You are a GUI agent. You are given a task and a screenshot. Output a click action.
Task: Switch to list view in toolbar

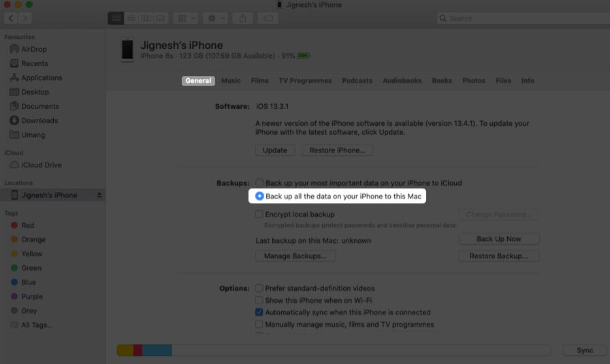point(131,18)
